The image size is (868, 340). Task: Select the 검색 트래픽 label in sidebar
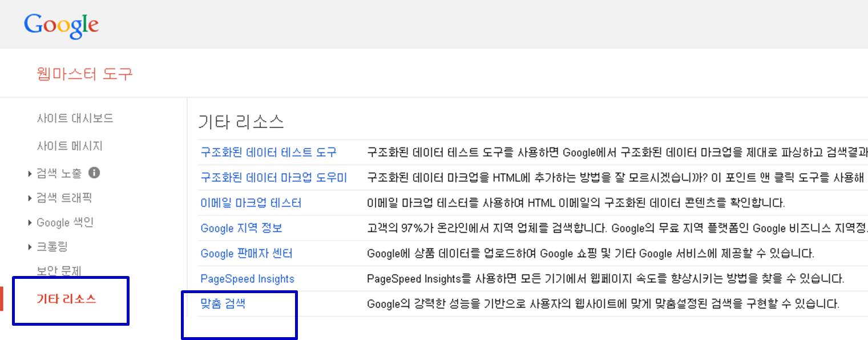point(64,198)
